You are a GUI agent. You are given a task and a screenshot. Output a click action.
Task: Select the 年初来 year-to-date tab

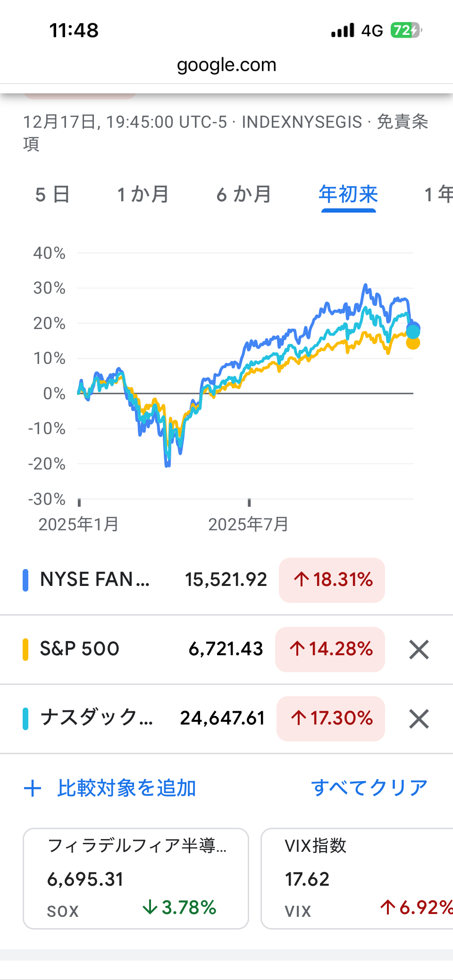click(348, 194)
